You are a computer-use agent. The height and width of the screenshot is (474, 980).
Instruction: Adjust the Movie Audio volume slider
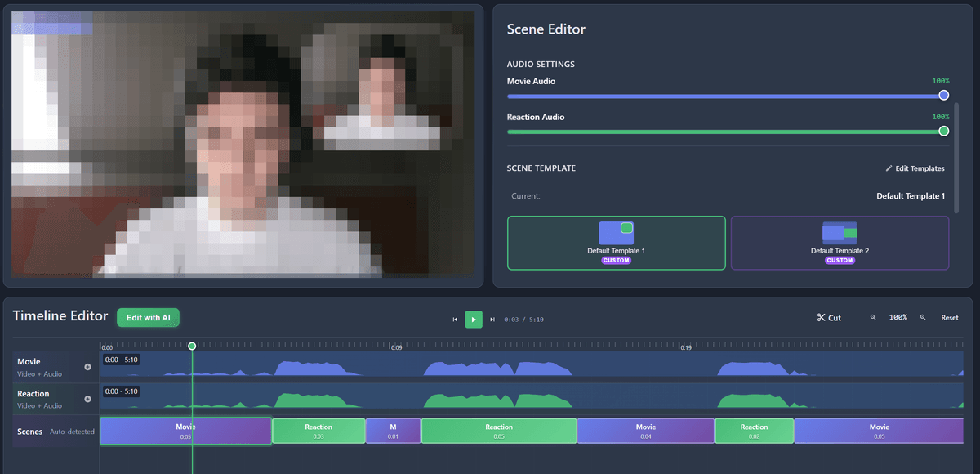point(943,95)
